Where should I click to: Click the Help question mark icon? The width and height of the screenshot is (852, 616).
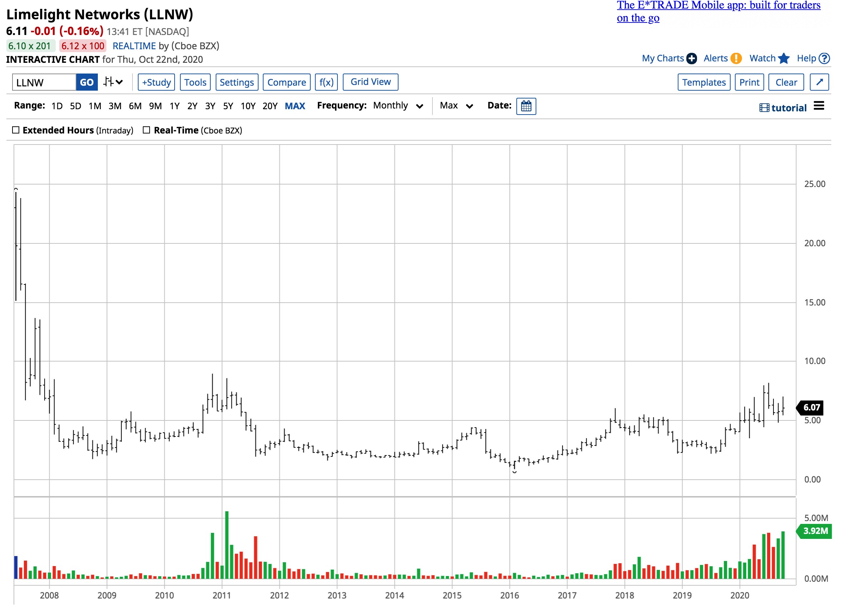point(824,59)
